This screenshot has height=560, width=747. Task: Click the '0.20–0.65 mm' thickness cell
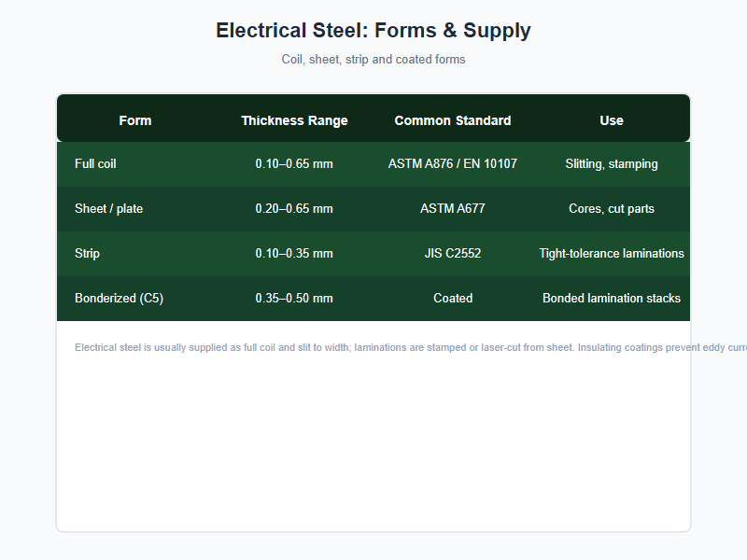(x=294, y=209)
